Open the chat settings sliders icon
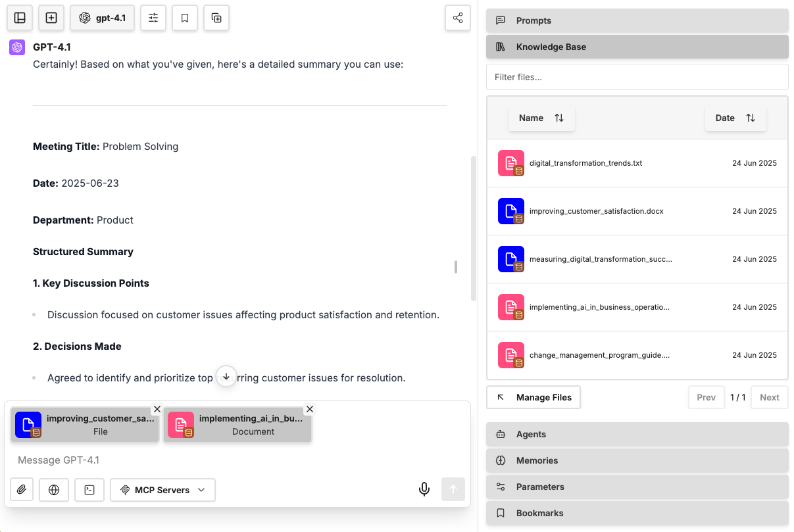Image resolution: width=794 pixels, height=532 pixels. tap(153, 18)
